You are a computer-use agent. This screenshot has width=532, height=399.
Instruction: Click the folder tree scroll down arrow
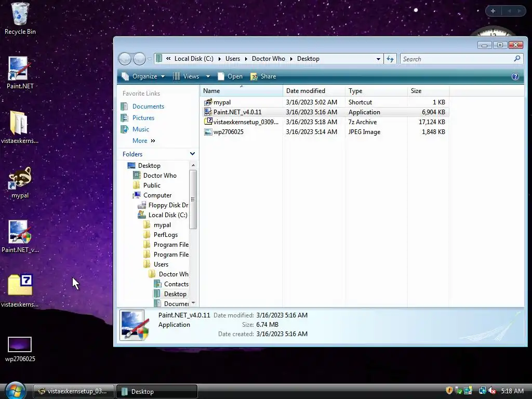click(193, 303)
